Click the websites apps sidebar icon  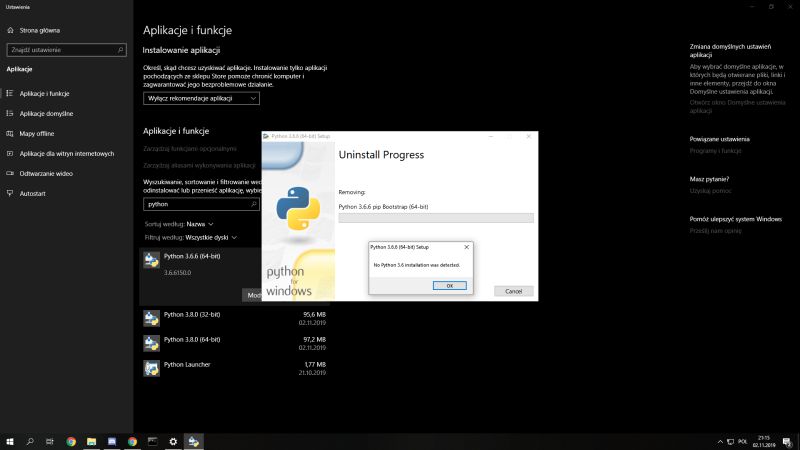point(10,153)
